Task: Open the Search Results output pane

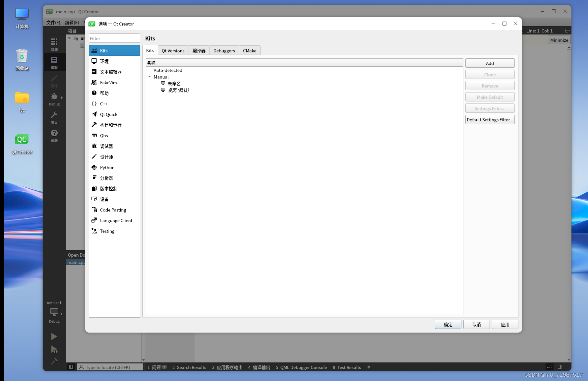Action: tap(189, 367)
